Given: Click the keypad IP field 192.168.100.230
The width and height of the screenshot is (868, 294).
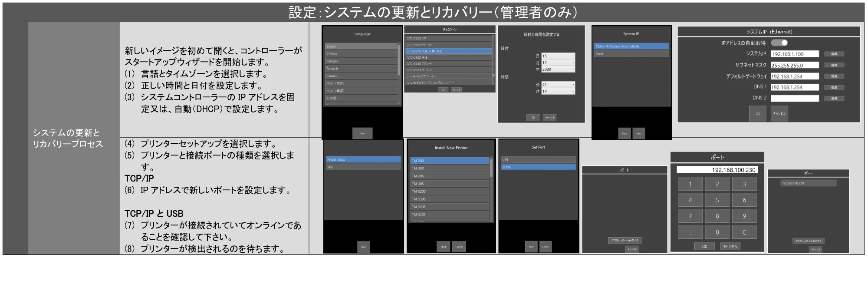Looking at the screenshot, I should (x=717, y=170).
